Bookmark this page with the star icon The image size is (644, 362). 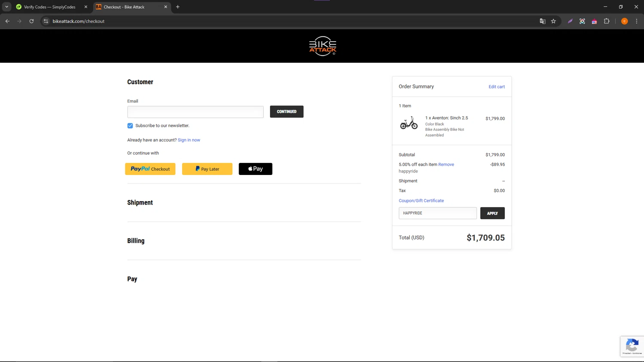click(x=553, y=21)
